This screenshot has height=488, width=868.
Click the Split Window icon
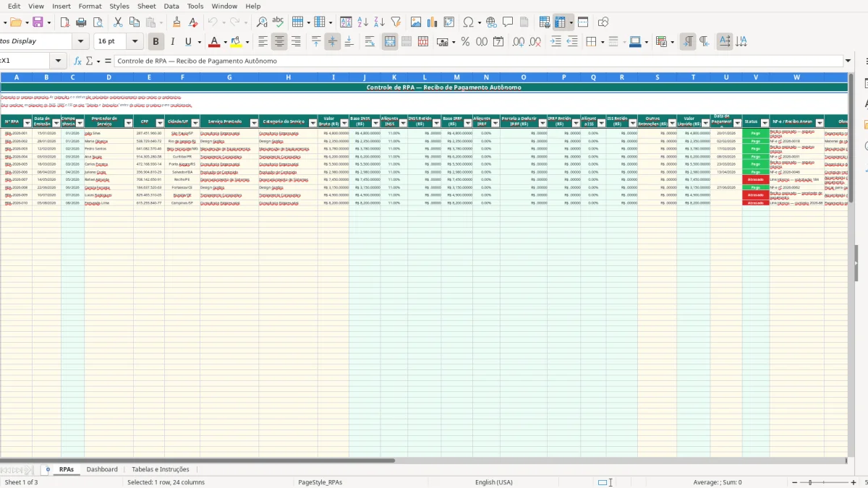point(583,22)
